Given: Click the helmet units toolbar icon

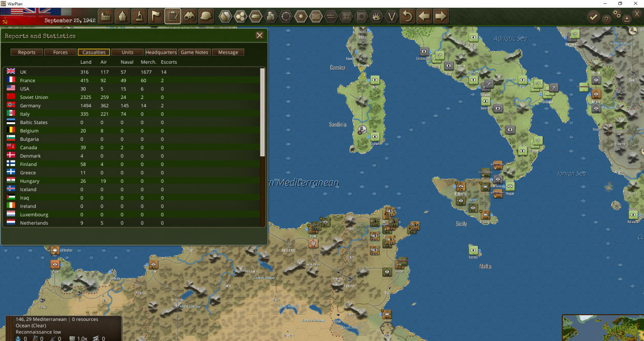Looking at the screenshot, I should point(206,16).
